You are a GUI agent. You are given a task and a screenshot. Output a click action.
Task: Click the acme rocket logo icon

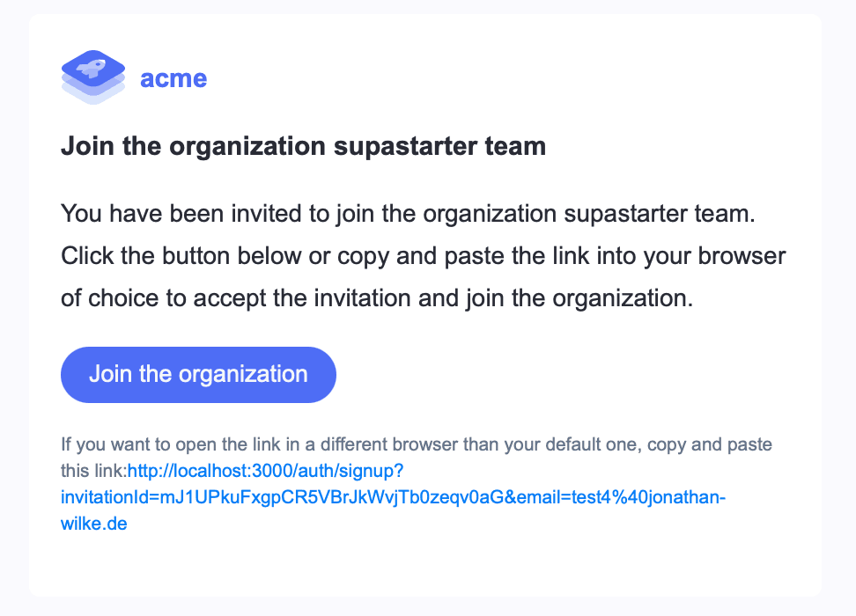[93, 77]
